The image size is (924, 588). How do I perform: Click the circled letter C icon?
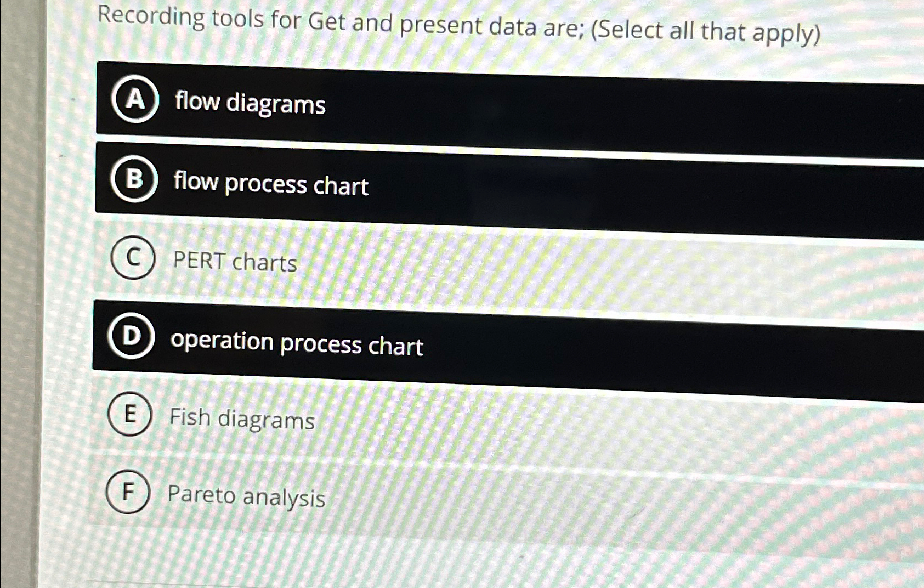click(x=133, y=258)
